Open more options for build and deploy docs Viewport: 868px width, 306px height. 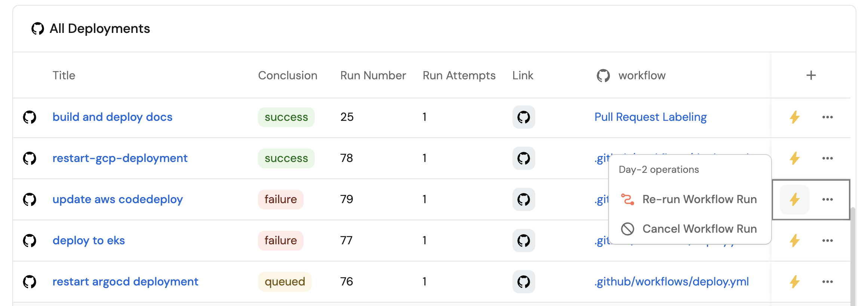tap(827, 117)
